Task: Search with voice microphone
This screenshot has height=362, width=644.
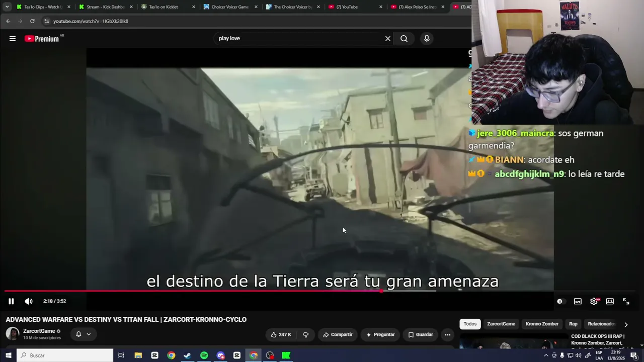Action: (427, 39)
